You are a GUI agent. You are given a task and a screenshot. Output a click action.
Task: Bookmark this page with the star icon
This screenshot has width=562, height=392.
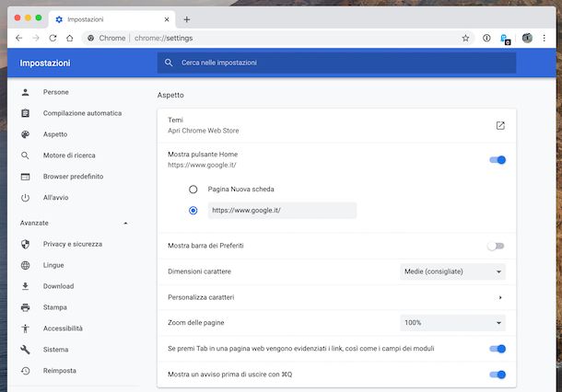coord(465,38)
